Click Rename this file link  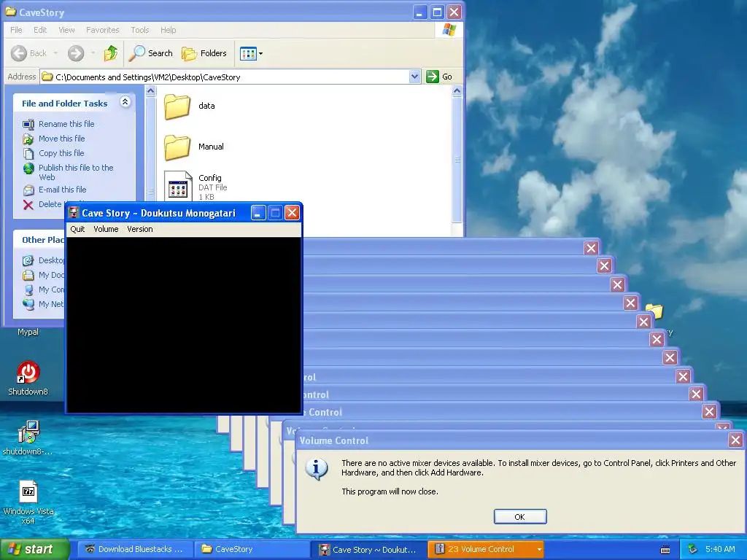point(66,124)
